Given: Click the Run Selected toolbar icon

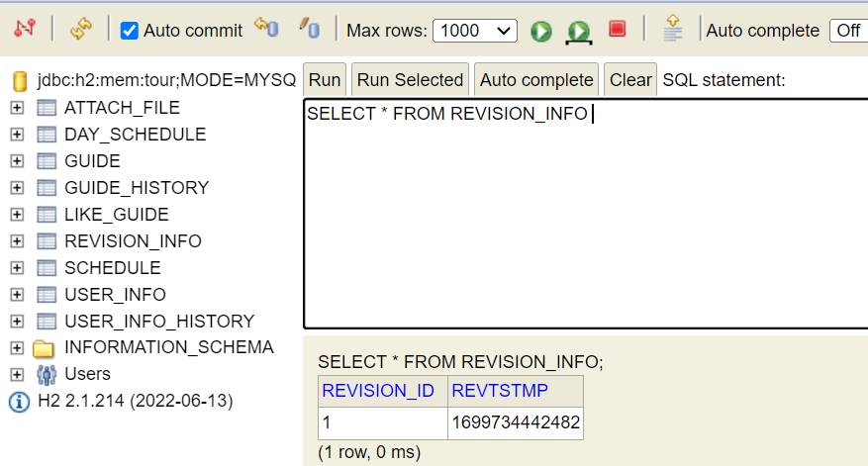Looking at the screenshot, I should 579,32.
